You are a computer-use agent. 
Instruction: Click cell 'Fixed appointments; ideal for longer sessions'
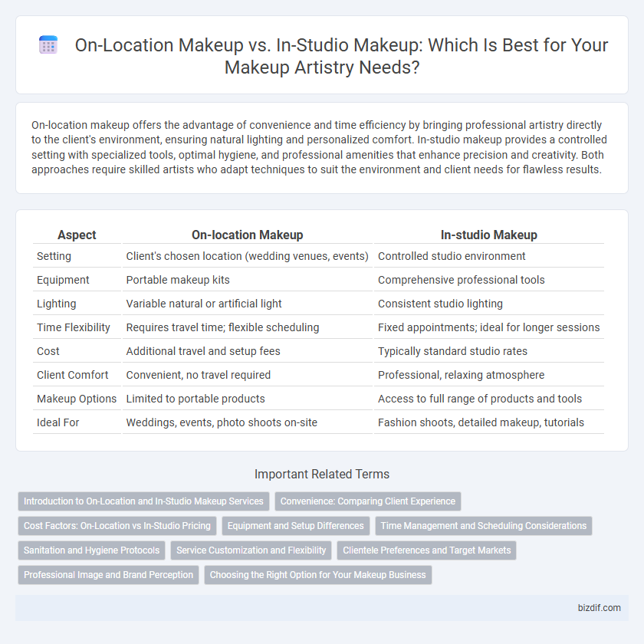pyautogui.click(x=489, y=328)
